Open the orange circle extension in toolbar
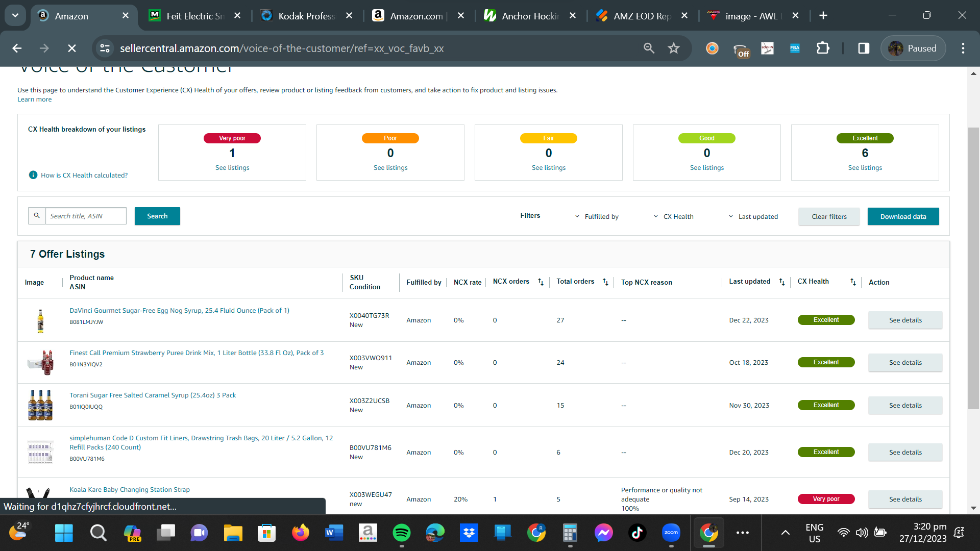This screenshot has height=551, width=980. [x=712, y=48]
